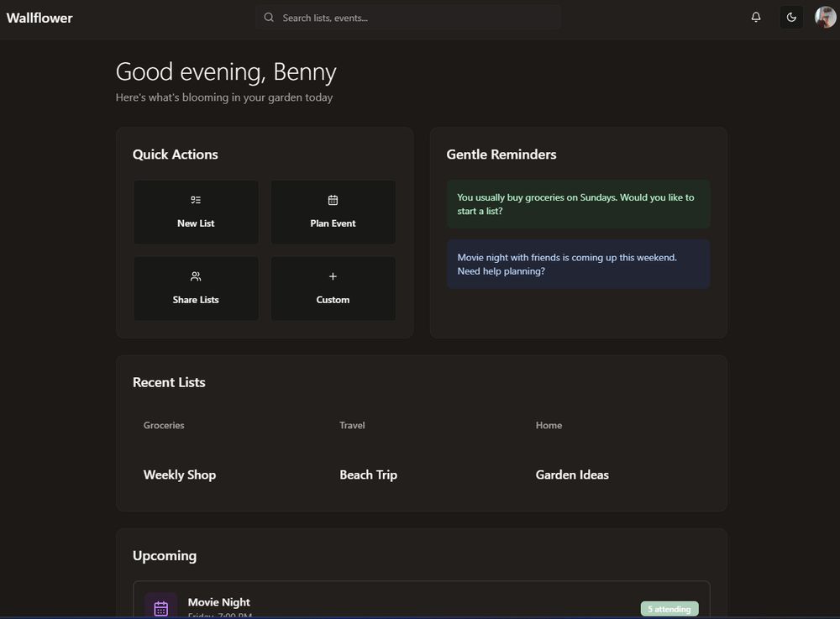Image resolution: width=840 pixels, height=619 pixels.
Task: Go to the Wallflower home logo
Action: (x=39, y=18)
